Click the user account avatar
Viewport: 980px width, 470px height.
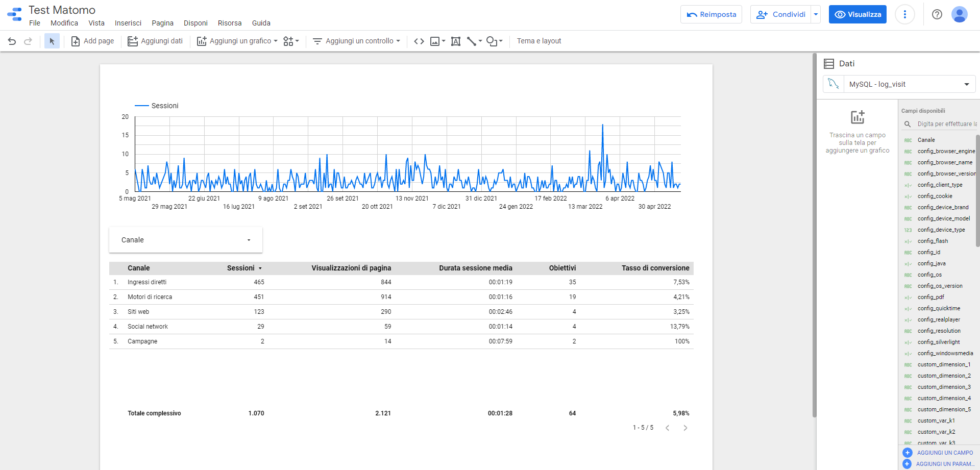pos(960,14)
